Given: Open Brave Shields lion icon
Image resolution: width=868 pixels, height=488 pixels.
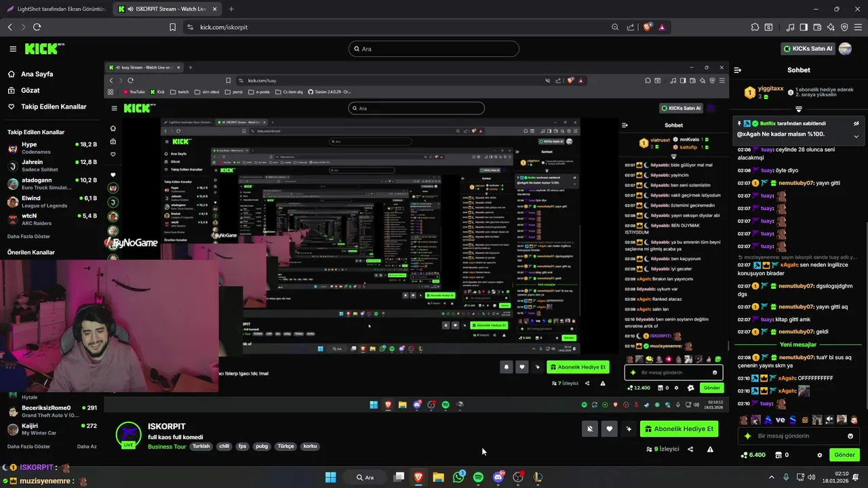Looking at the screenshot, I should point(648,27).
